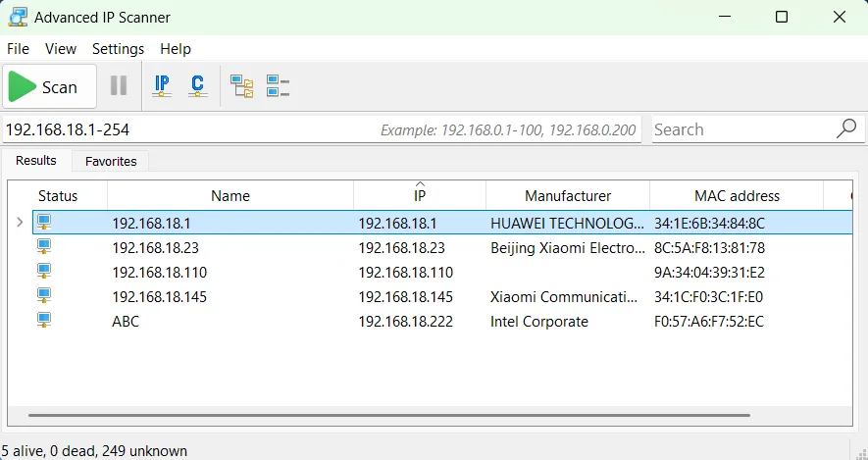Click the status icon of 192.168.18.1 row
868x460 pixels.
44,223
